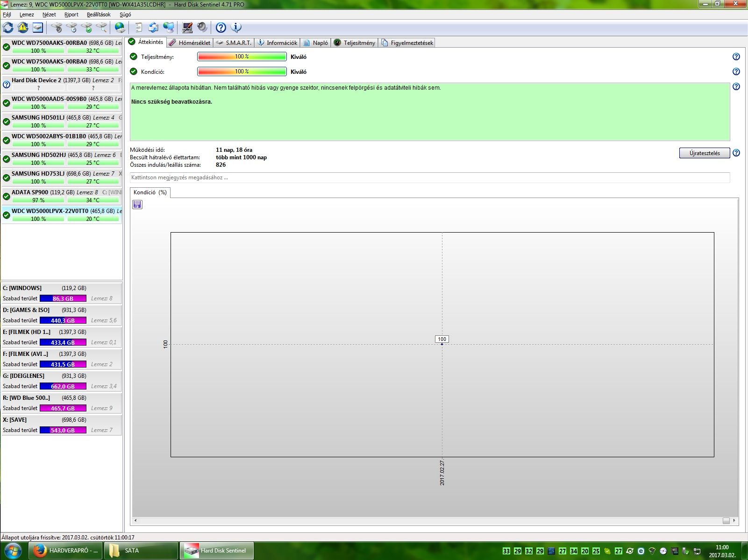Click the disk icon with speaker badge
This screenshot has width=748, height=560.
click(57, 28)
